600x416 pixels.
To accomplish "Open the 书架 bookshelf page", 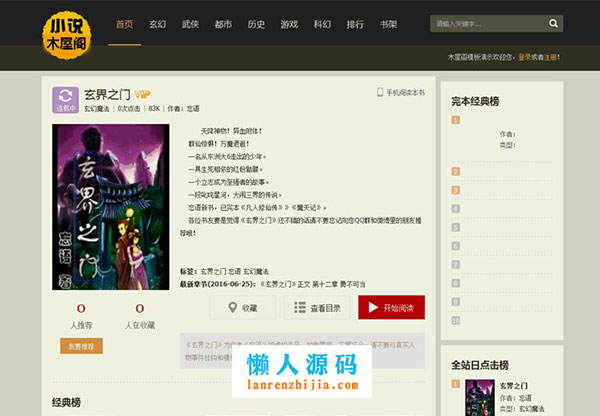I will tap(388, 24).
